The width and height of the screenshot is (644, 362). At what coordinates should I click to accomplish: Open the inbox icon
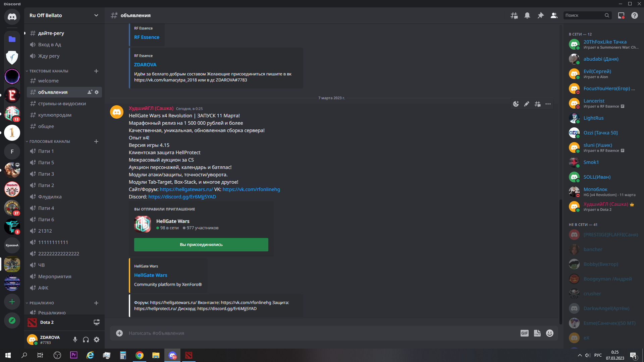click(x=621, y=15)
